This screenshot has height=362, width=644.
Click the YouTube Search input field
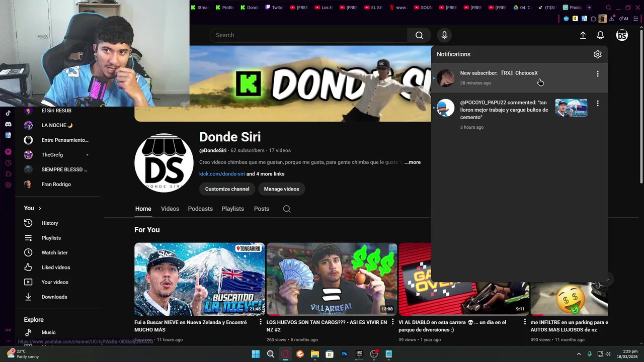[308, 35]
